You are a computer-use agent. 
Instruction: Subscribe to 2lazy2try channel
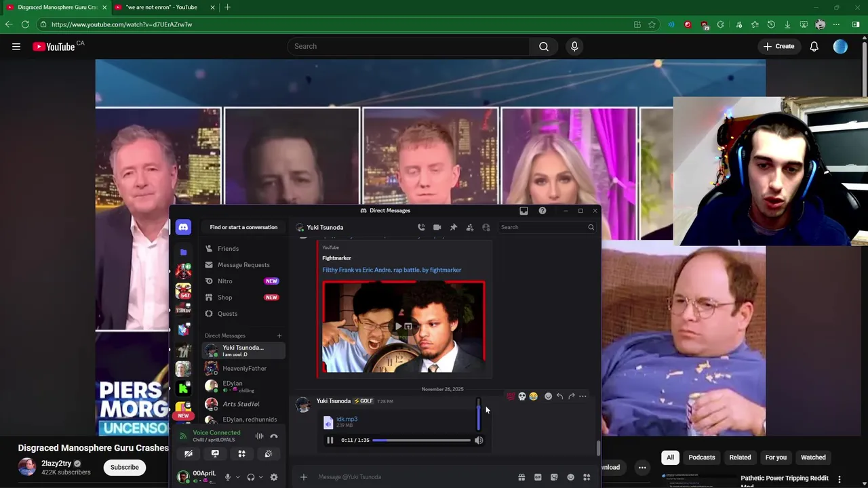(x=124, y=467)
